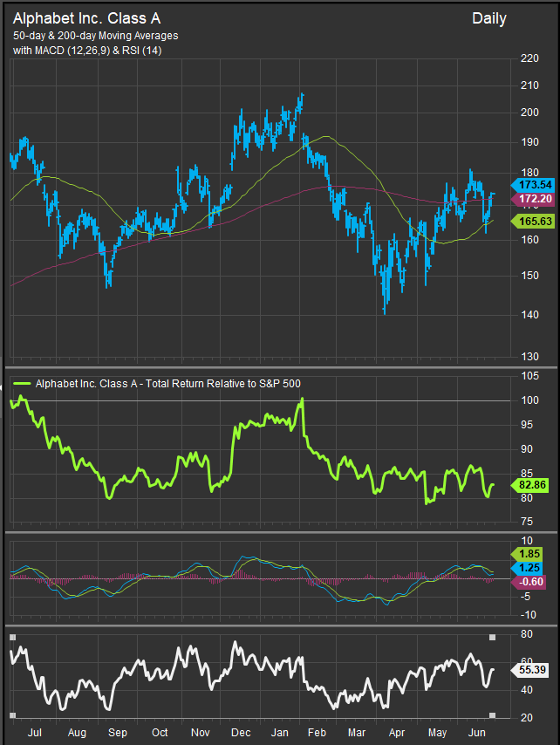Screen dimensions: 560x745
Task: Click the bottom-right RSI panel handle
Action: click(492, 715)
